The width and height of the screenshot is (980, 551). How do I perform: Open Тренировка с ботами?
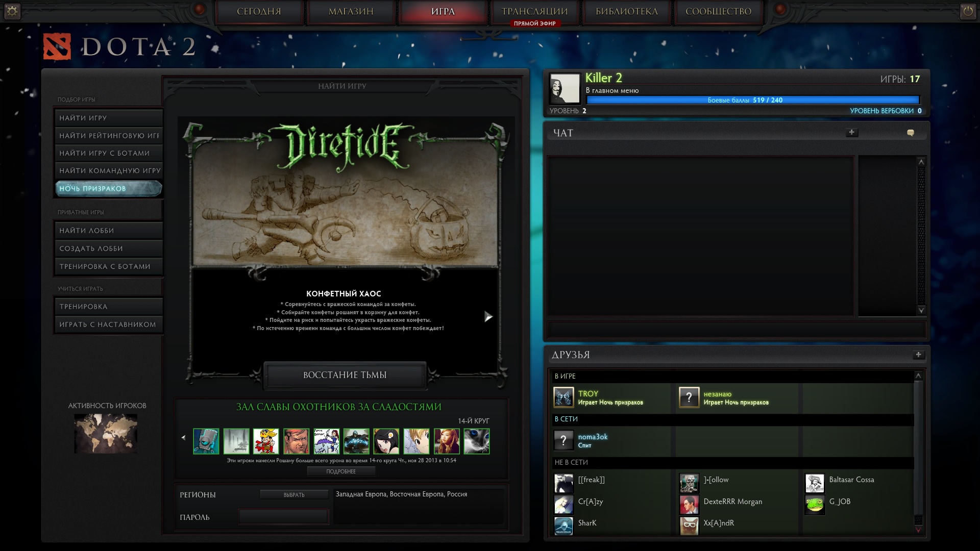pyautogui.click(x=108, y=266)
